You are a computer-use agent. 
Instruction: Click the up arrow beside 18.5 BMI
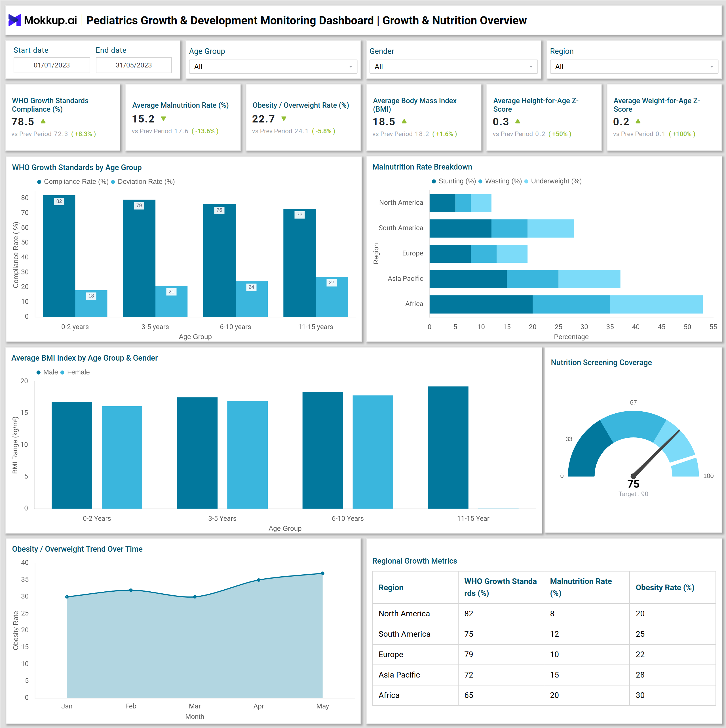[x=404, y=121]
